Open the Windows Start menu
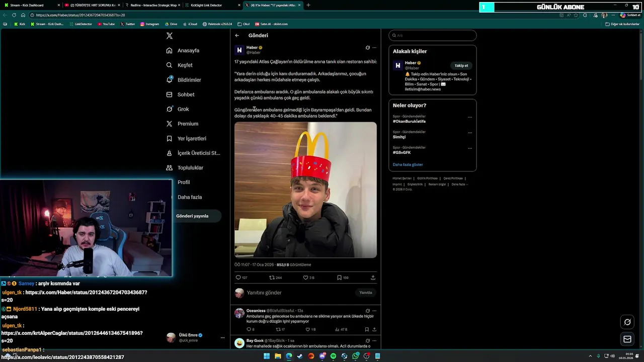The image size is (644, 362). (267, 356)
